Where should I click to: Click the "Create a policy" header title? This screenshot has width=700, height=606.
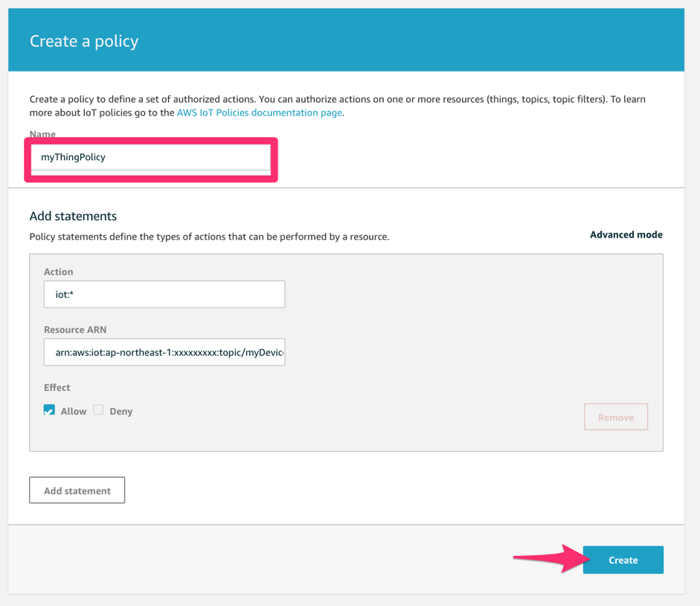pos(84,41)
